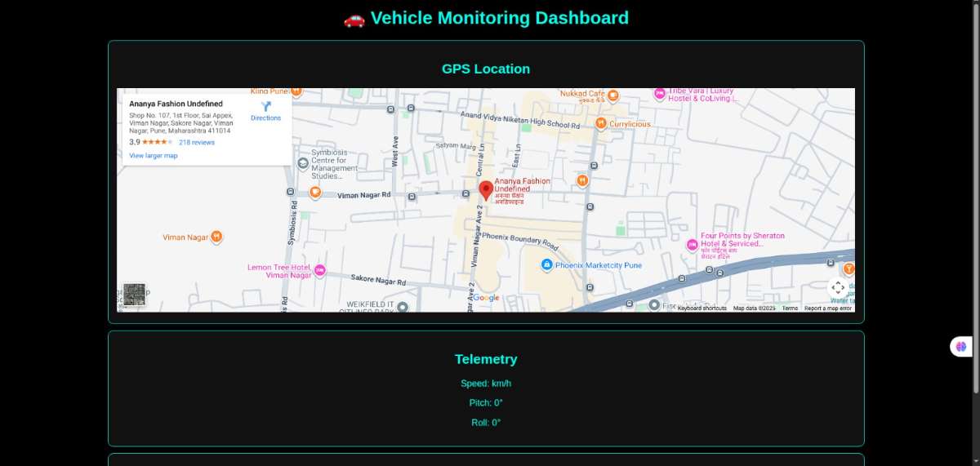Click the Viman Nagar restaurant marker icon
This screenshot has width=980, height=466.
point(216,237)
